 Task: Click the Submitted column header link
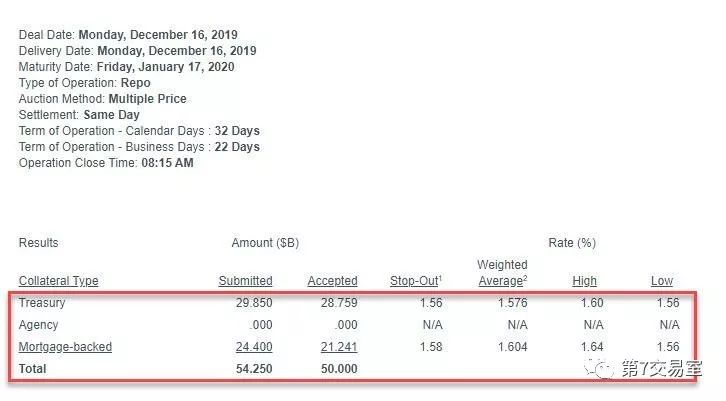click(245, 281)
